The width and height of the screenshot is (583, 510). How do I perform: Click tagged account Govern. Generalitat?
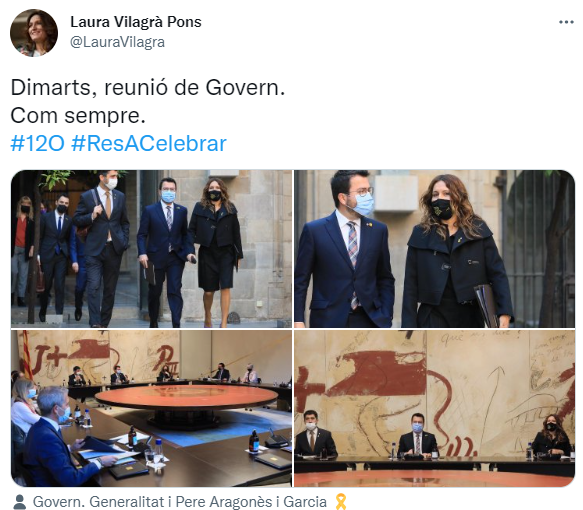pos(98,502)
